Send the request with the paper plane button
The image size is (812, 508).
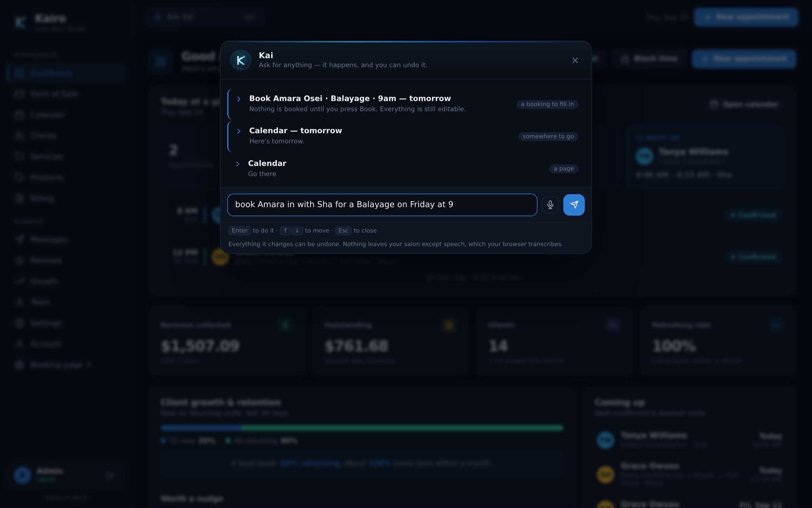(x=574, y=205)
